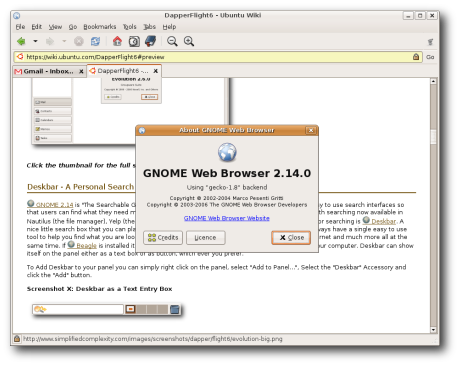Screen dimensions: 460x366
Task: Zoom in with the plus magnifier
Action: pos(189,41)
